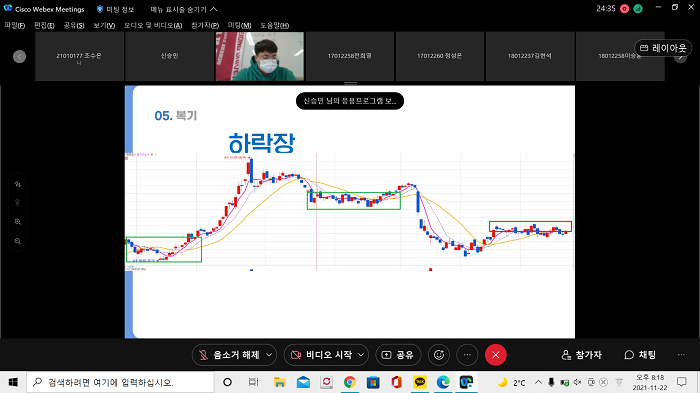Click the 레이아웃 layout button
Screen dimensions: 700x393
tap(663, 48)
